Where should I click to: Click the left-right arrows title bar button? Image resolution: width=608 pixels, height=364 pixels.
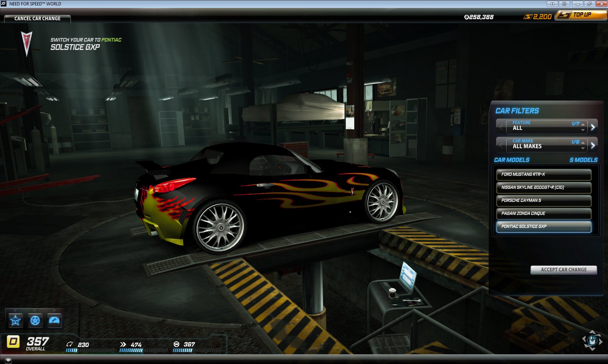pyautogui.click(x=552, y=4)
